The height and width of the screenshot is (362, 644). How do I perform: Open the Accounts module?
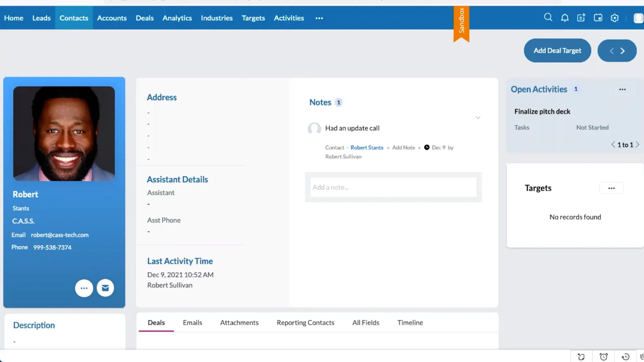click(x=112, y=18)
